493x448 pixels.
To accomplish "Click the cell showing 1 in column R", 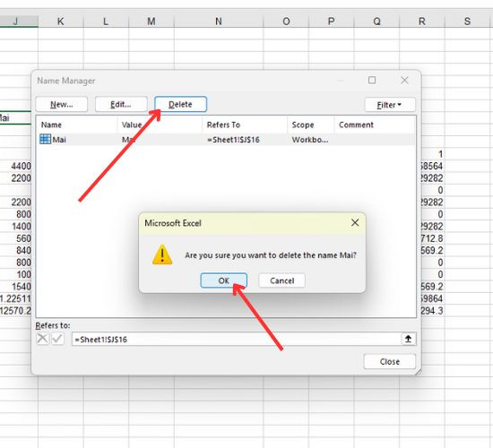I will [x=433, y=154].
